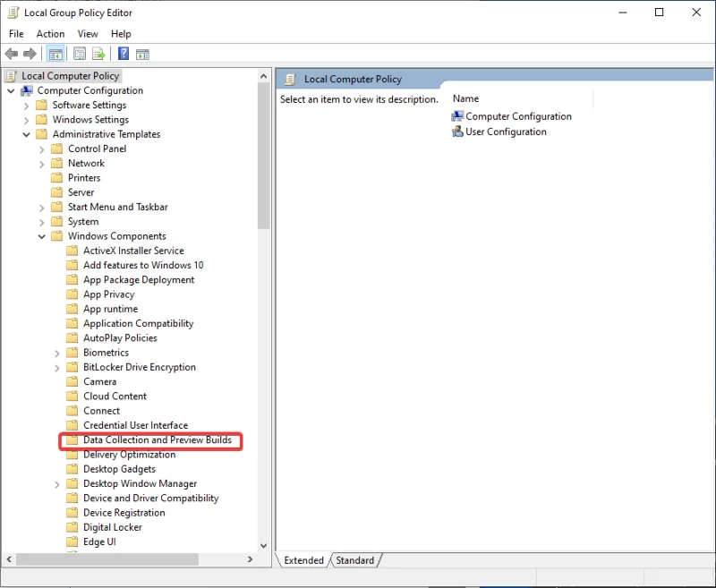Select App runtime in the tree
The image size is (716, 588).
[x=110, y=309]
